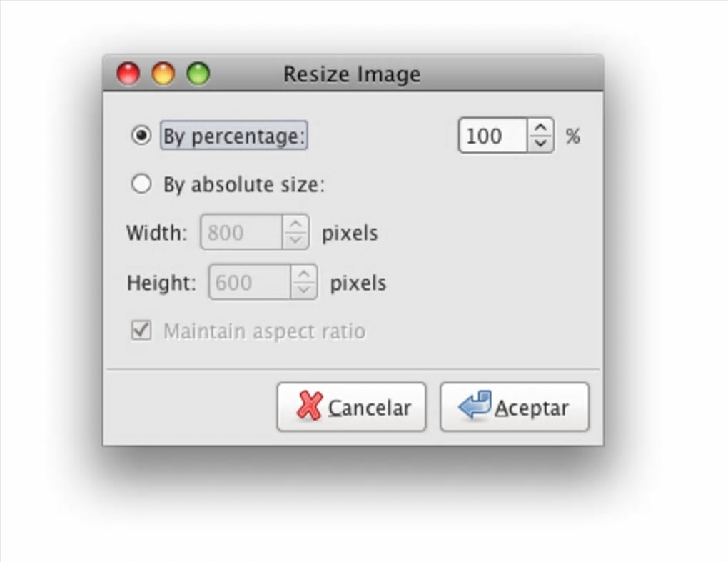
Task: Toggle the Maintain aspect ratio checkbox
Action: point(141,331)
